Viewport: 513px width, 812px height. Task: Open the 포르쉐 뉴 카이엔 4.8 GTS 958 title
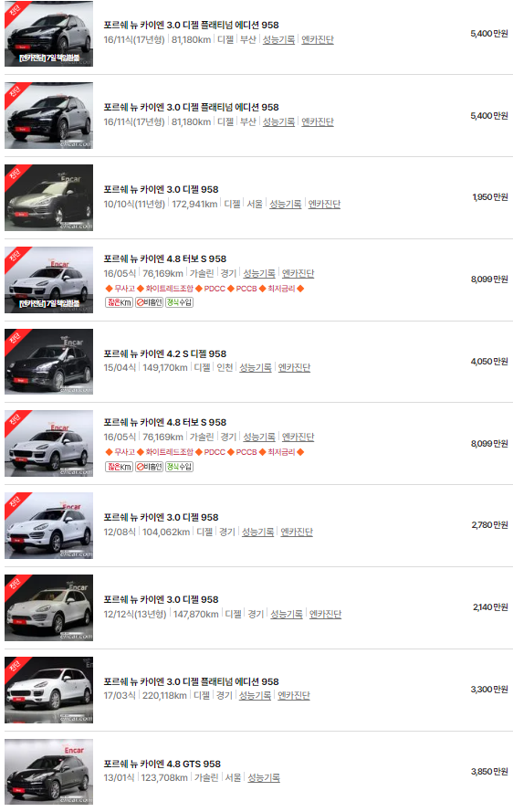click(x=162, y=764)
